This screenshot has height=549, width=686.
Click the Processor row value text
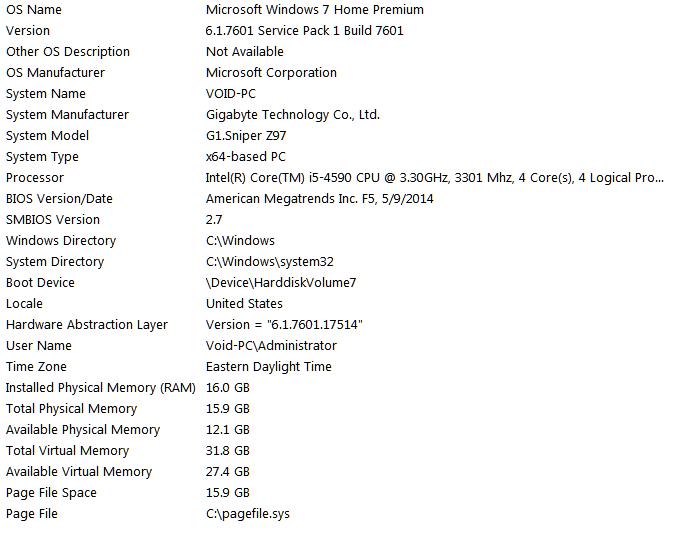435,178
